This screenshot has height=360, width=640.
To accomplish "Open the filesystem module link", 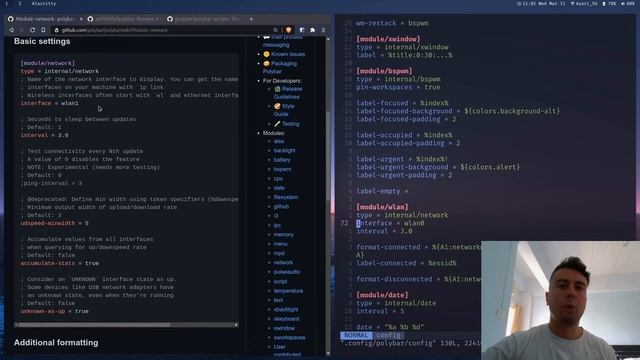I will [286, 197].
